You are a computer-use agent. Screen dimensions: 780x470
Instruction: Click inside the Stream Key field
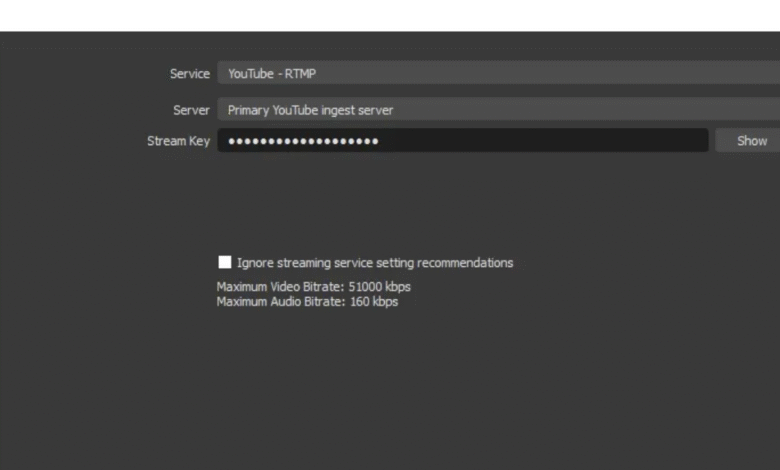pyautogui.click(x=462, y=141)
